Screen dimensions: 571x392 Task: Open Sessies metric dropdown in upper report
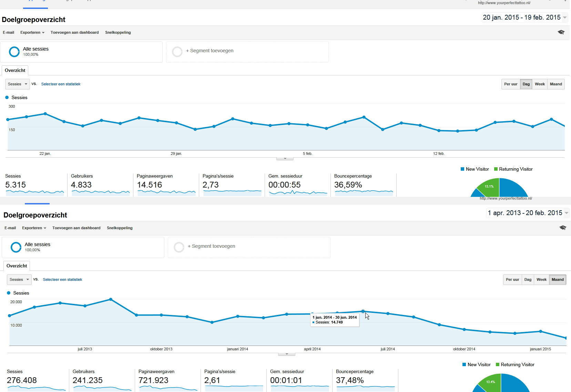pos(17,84)
